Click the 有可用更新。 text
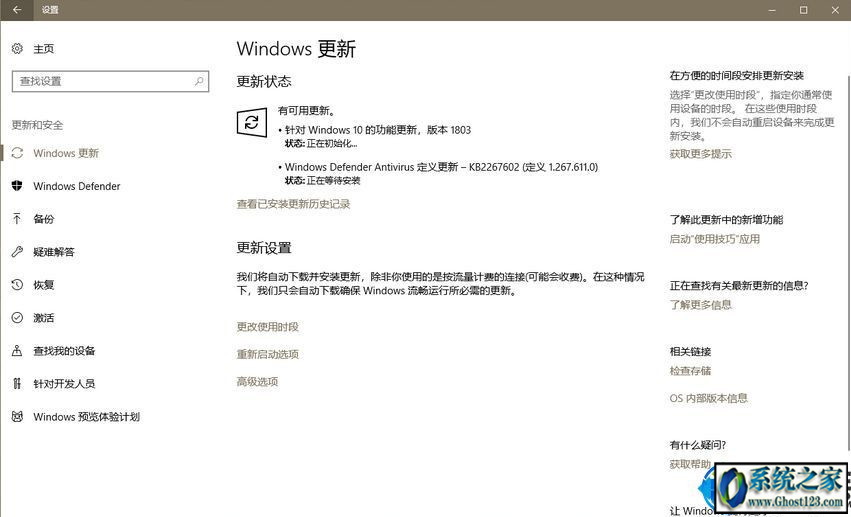The height and width of the screenshot is (517, 851). click(x=306, y=111)
